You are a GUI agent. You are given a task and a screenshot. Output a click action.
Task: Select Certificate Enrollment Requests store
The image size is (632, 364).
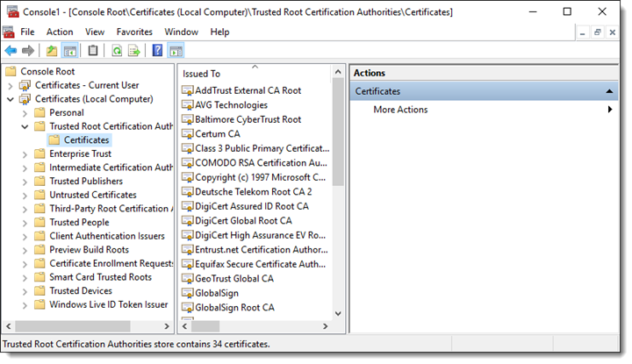(x=111, y=263)
